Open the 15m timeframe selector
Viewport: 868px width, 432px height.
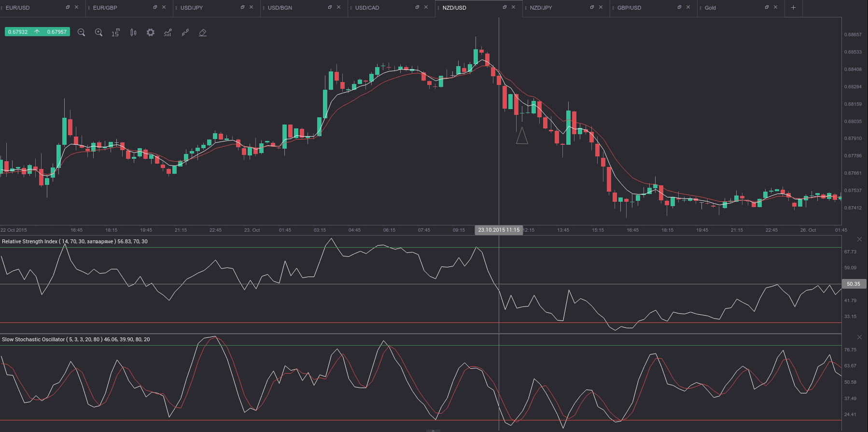pyautogui.click(x=116, y=32)
